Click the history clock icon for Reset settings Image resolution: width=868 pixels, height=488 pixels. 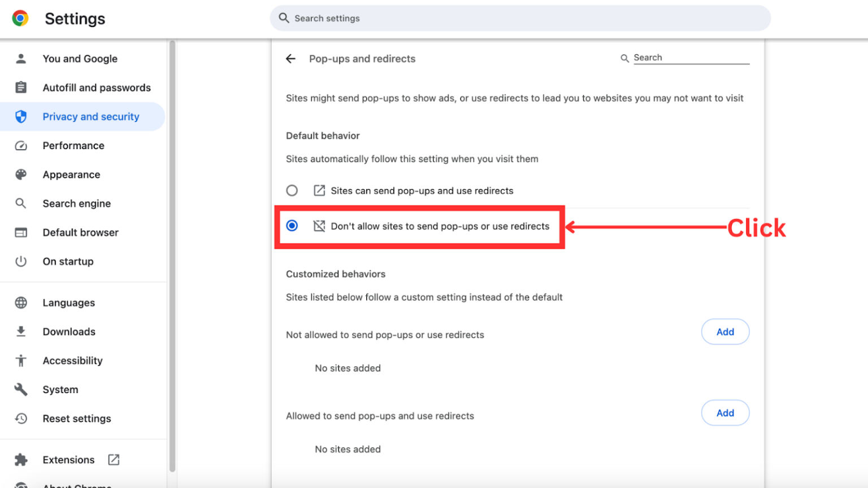tap(21, 419)
